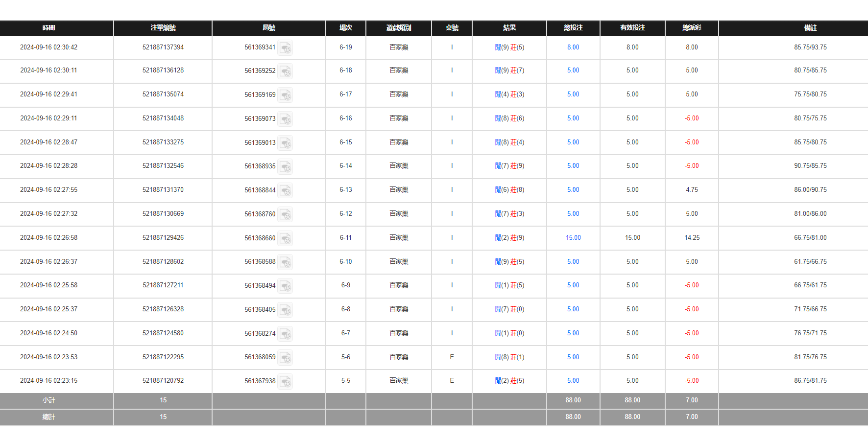Click the result 閒(2) 莊(9) cell
This screenshot has height=441, width=868.
pyautogui.click(x=509, y=238)
